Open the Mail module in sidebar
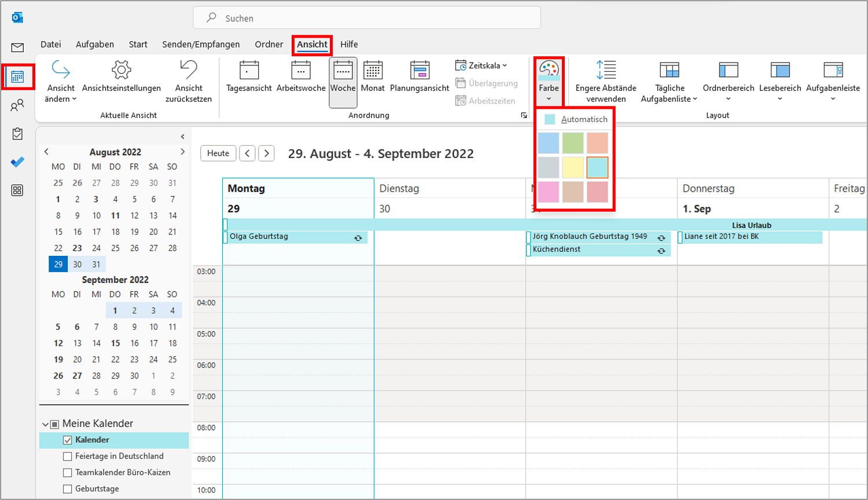Viewport: 868px width, 500px height. click(x=17, y=47)
